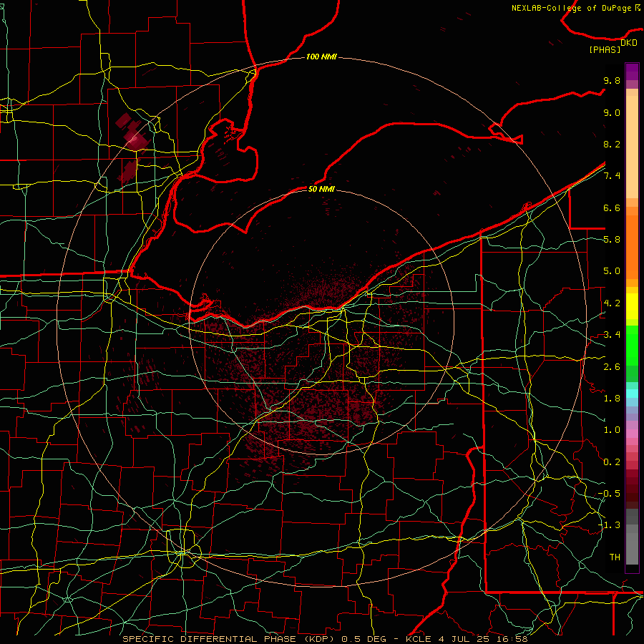Click the cyan color bar segment
Image resolution: width=644 pixels, height=644 pixels.
coord(632,394)
